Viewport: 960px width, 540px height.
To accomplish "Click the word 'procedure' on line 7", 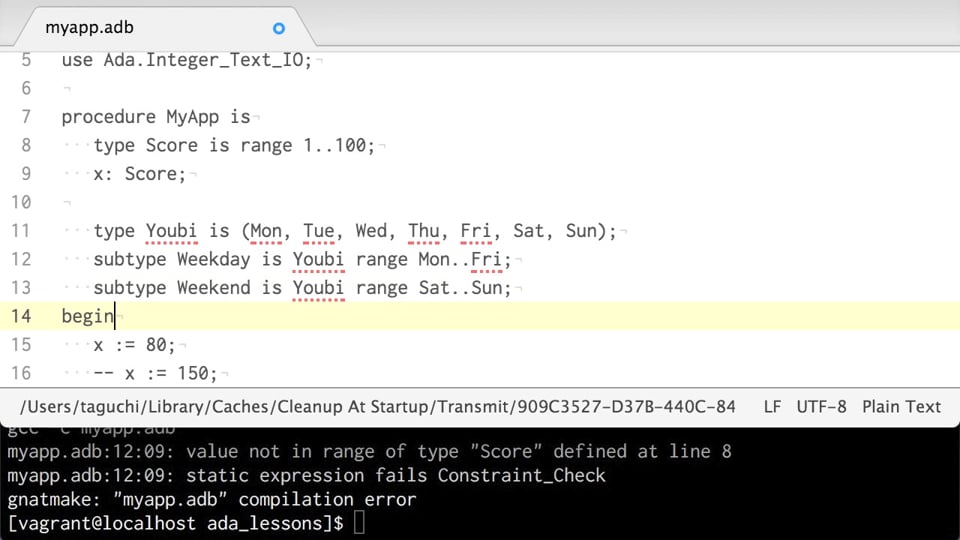I will [x=108, y=117].
